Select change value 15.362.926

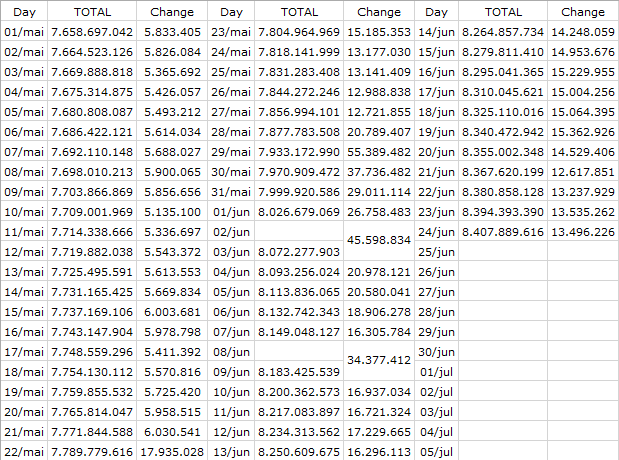[583, 132]
